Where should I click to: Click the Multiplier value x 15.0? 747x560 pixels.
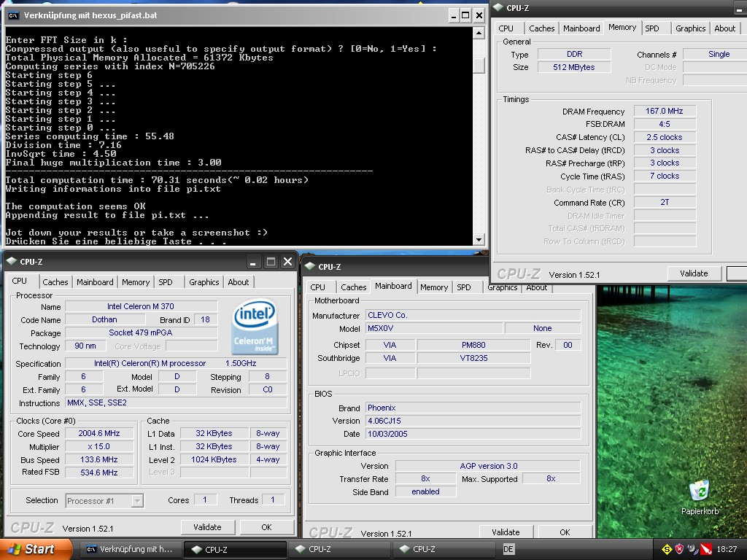click(x=99, y=447)
